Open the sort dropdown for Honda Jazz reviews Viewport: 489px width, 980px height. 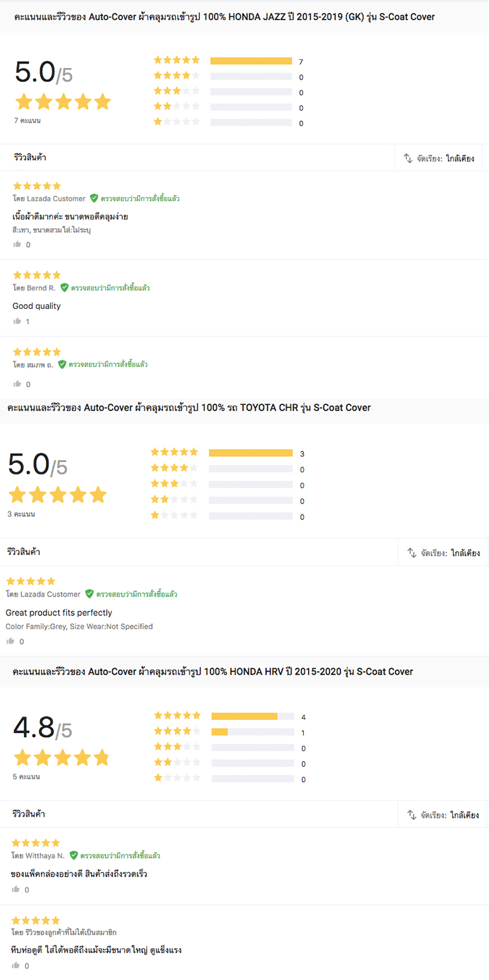[439, 158]
